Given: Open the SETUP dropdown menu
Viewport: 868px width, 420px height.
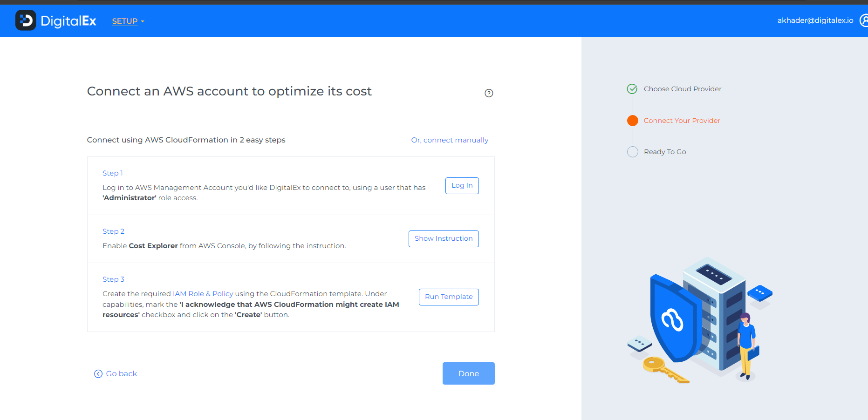Looking at the screenshot, I should tap(128, 21).
